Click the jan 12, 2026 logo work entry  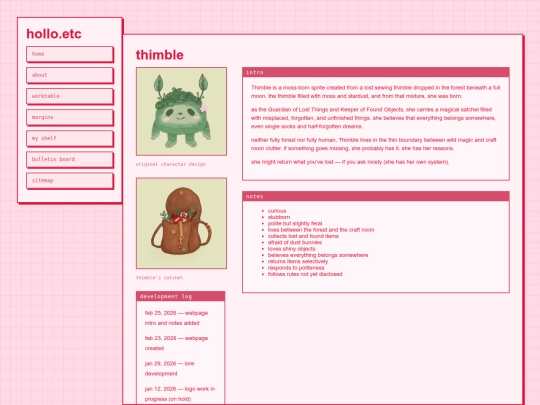(x=180, y=394)
